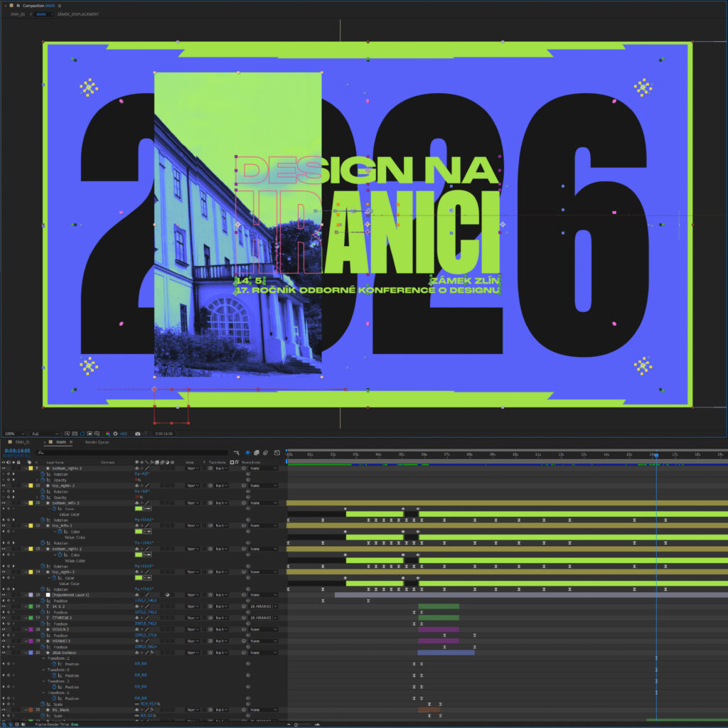728x728 pixels.
Task: Click the Rotation stopwatch under bottom_right+ 3
Action: tap(42, 474)
